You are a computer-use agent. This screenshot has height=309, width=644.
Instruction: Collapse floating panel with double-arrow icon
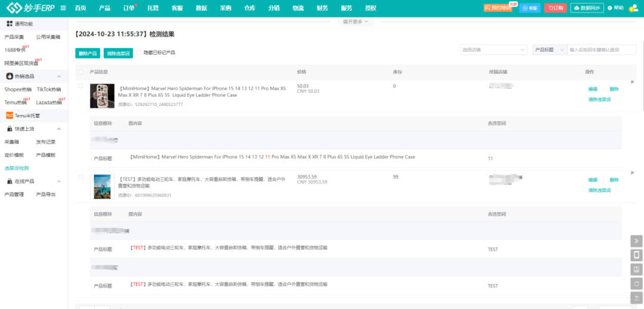point(636,241)
